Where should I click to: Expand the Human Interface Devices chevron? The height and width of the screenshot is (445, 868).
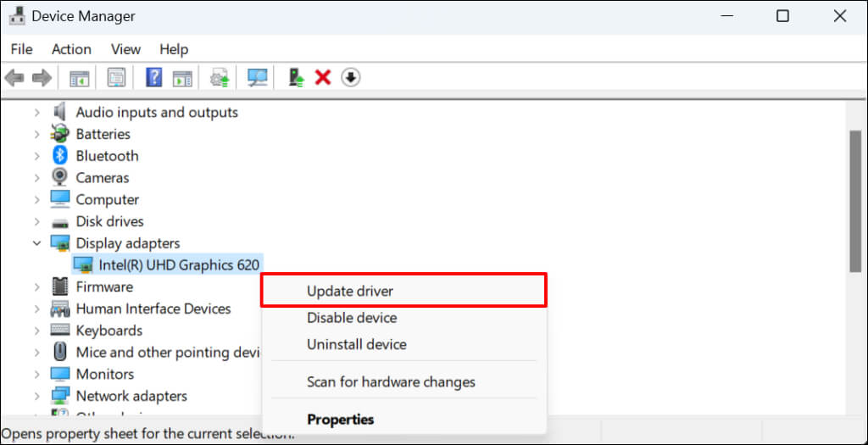pyautogui.click(x=37, y=309)
